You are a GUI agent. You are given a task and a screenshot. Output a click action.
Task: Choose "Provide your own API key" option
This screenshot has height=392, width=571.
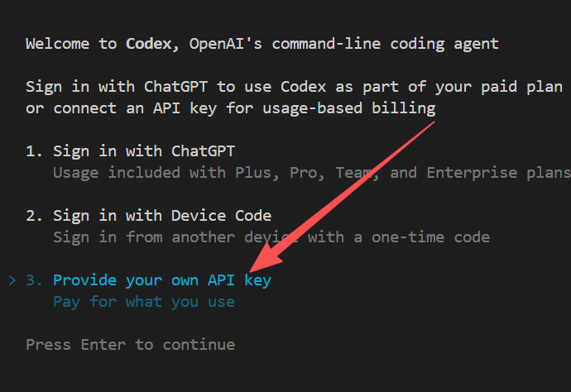tap(161, 280)
